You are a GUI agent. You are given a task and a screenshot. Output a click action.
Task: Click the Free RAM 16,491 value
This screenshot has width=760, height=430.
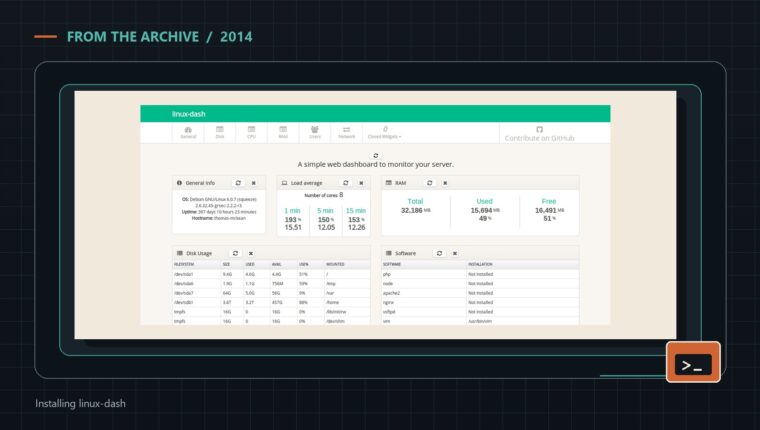coord(549,210)
